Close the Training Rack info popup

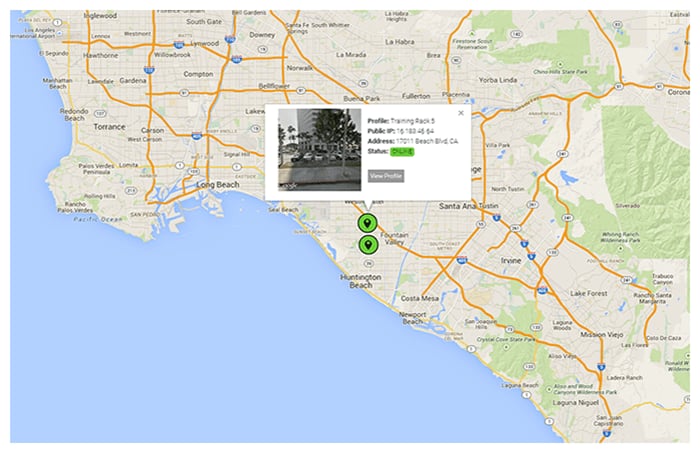(x=461, y=113)
